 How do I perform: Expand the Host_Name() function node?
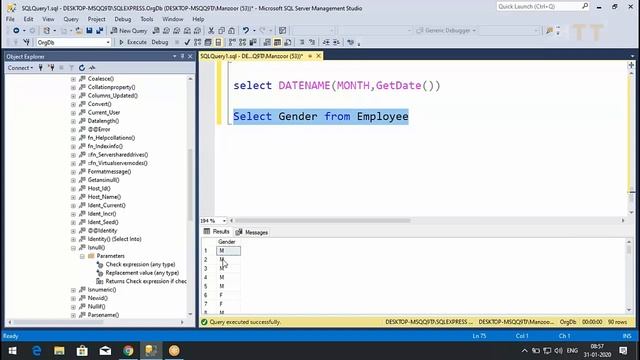click(73, 197)
